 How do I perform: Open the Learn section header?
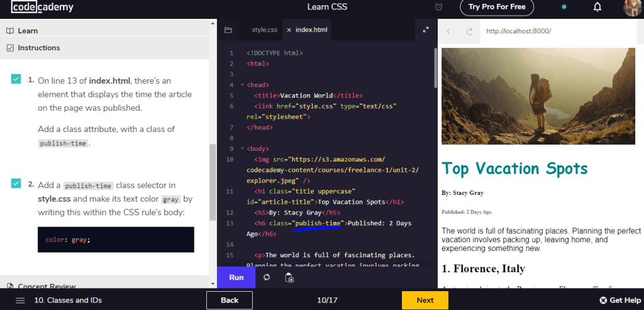pos(104,31)
